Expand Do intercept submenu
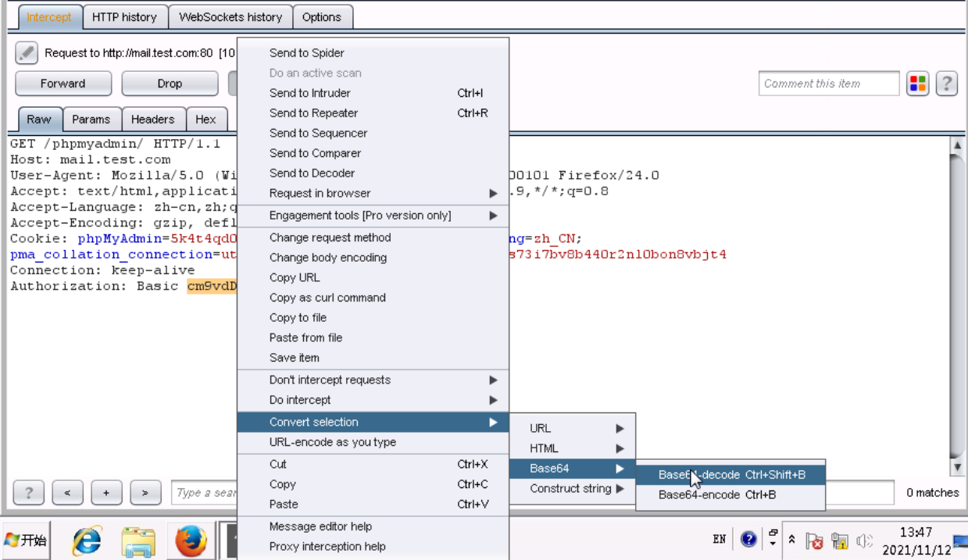This screenshot has width=968, height=560. (x=373, y=400)
